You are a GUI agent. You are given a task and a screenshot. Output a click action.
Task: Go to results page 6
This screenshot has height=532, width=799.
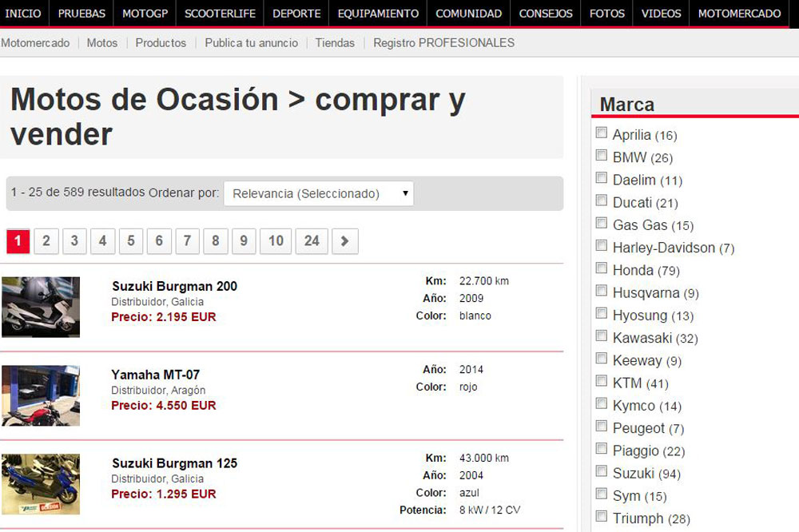(159, 241)
